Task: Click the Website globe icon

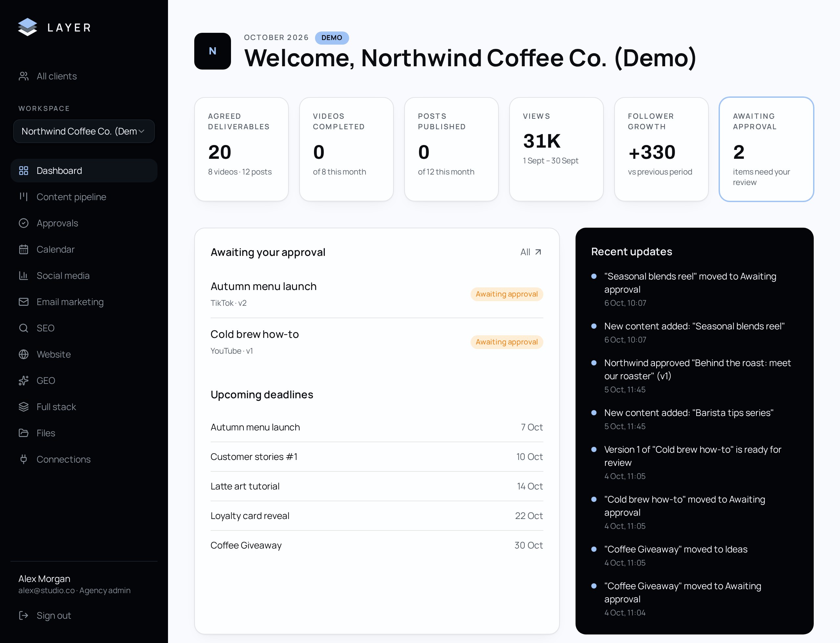Action: tap(24, 354)
